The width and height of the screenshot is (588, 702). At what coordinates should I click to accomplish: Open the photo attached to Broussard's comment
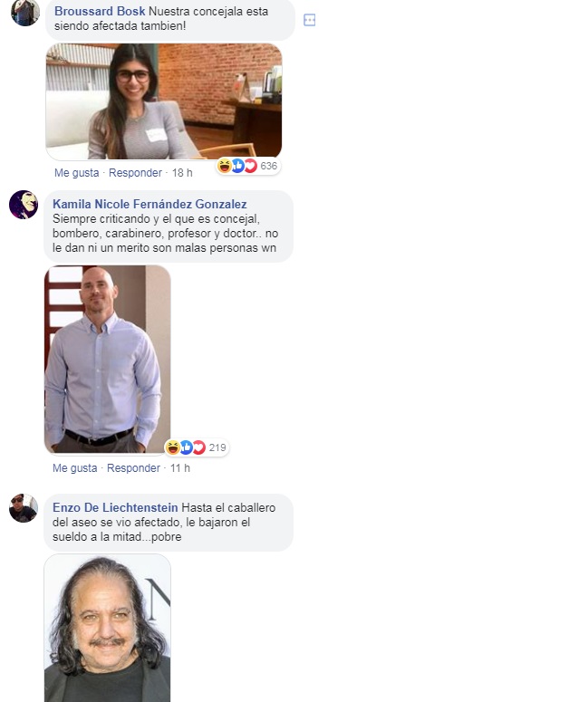point(164,101)
